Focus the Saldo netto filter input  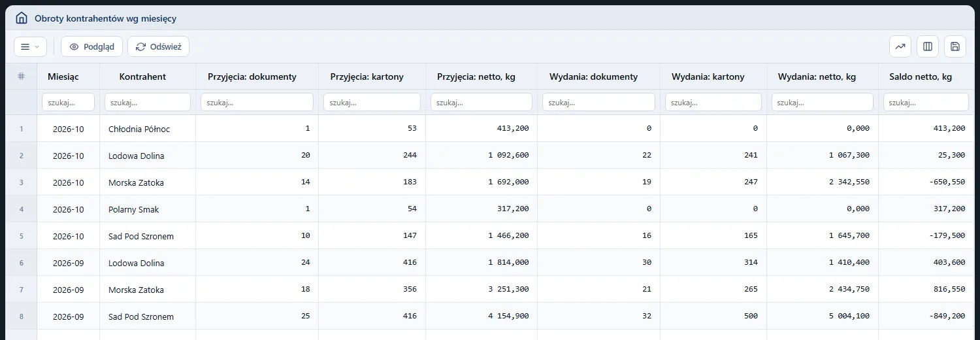click(x=926, y=102)
